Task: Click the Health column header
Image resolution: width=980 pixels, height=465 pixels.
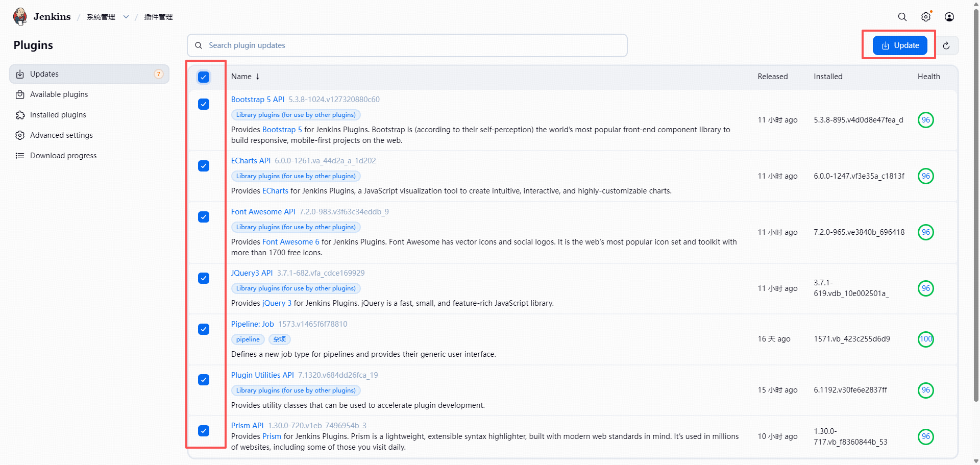Action: point(929,77)
